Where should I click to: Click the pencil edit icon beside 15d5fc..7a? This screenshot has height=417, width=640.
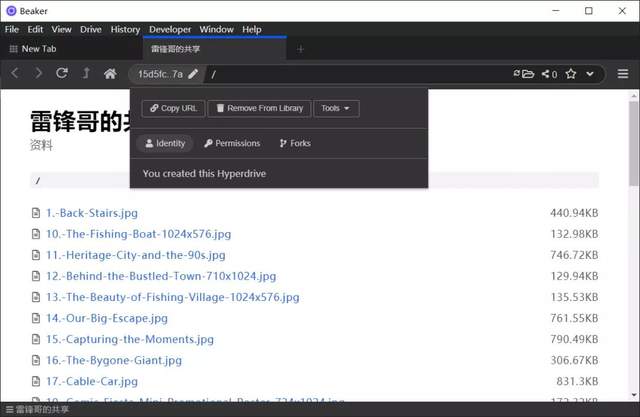pyautogui.click(x=193, y=74)
